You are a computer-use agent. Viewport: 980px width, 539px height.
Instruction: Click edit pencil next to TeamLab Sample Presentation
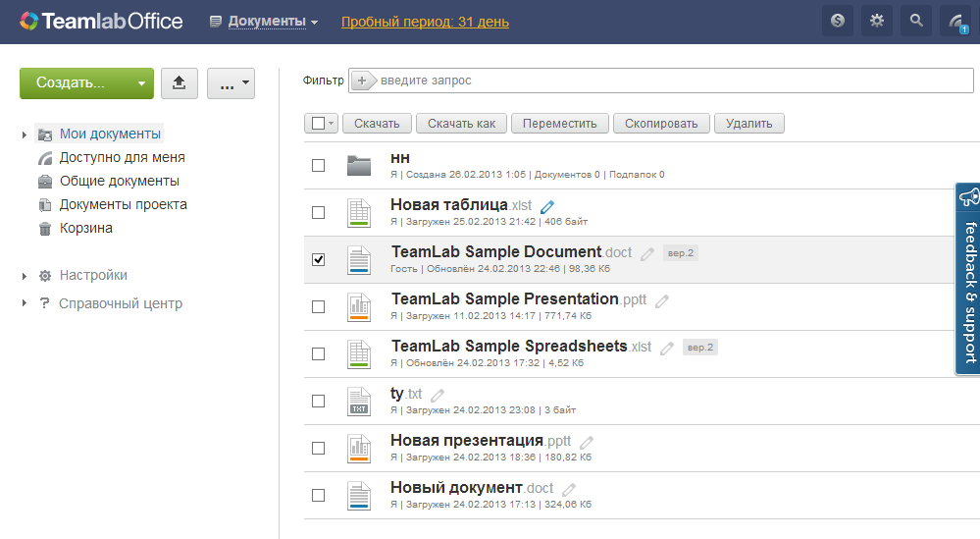click(x=662, y=300)
